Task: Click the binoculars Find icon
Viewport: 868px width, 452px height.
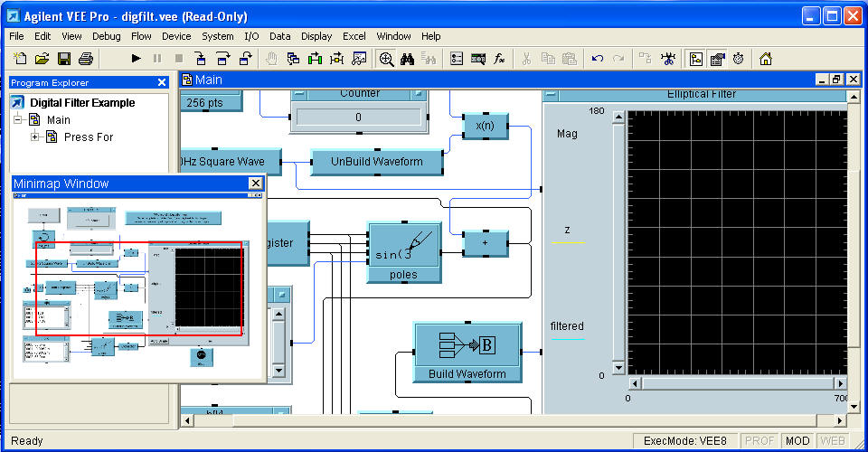Action: (408, 59)
